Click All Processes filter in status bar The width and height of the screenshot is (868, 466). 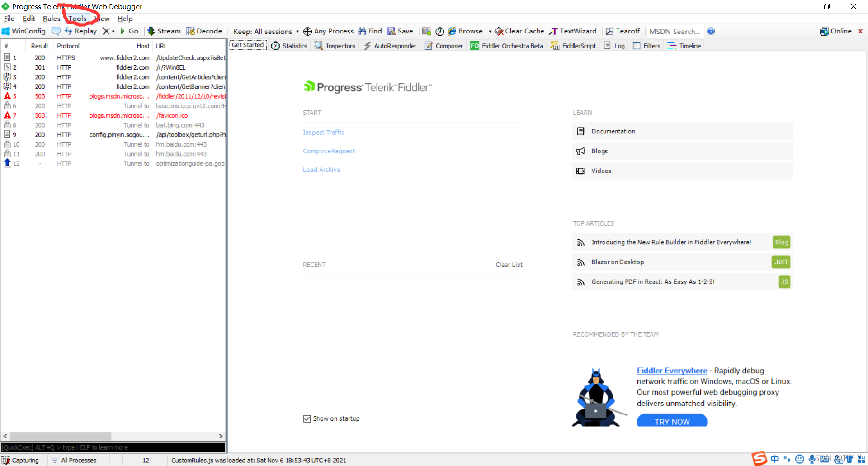[75, 460]
